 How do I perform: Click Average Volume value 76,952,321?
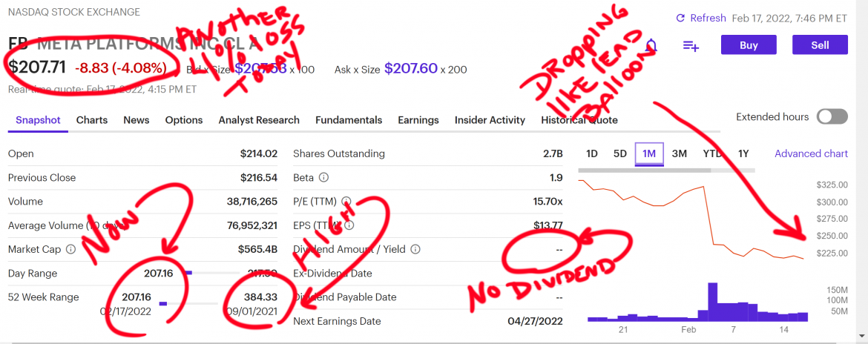pyautogui.click(x=252, y=225)
